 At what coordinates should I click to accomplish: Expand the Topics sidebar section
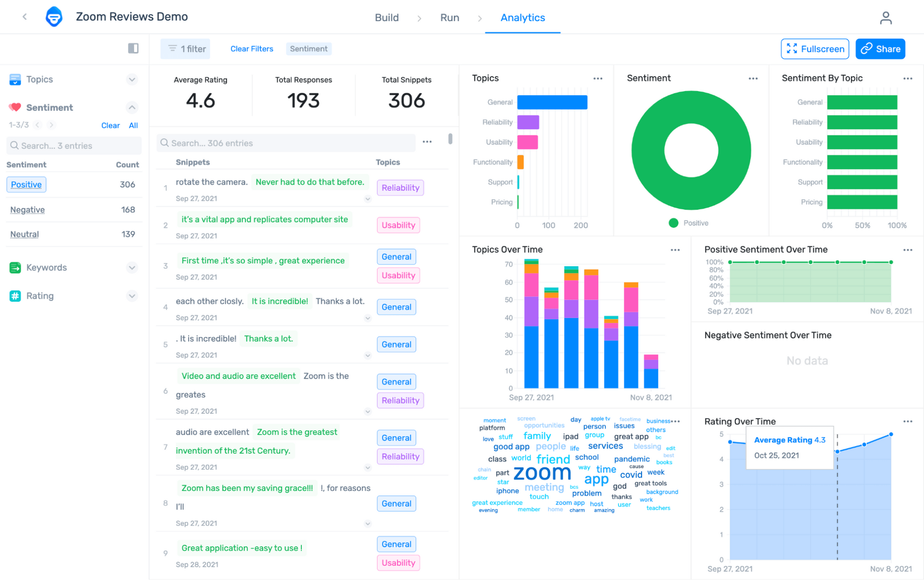132,79
